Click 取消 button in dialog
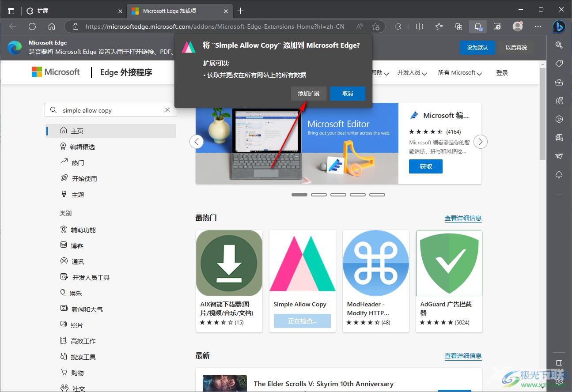 [348, 94]
